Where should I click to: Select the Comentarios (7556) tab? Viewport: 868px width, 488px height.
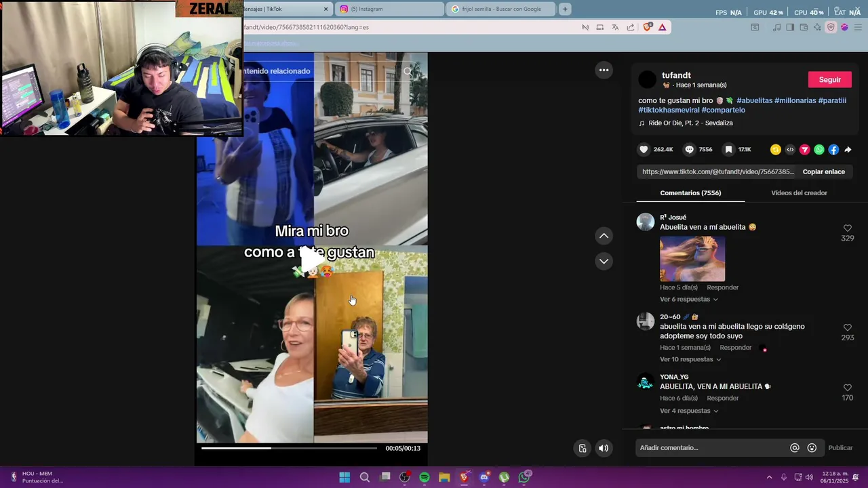690,192
